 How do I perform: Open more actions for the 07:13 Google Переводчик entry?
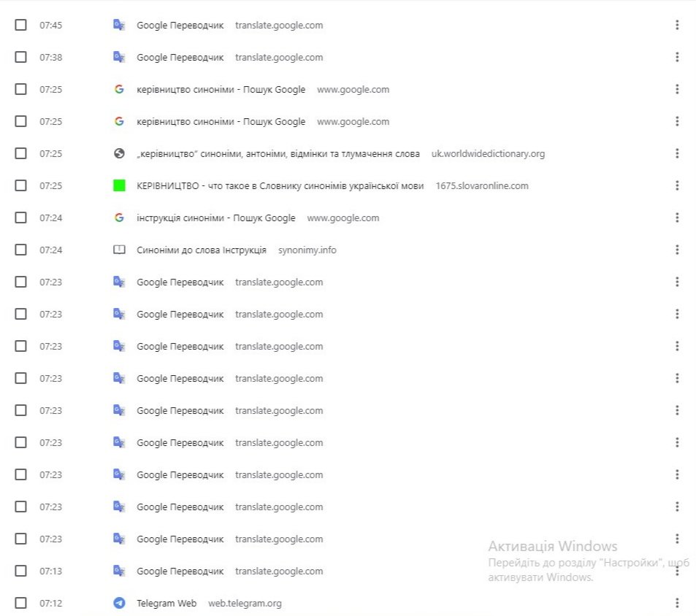677,571
